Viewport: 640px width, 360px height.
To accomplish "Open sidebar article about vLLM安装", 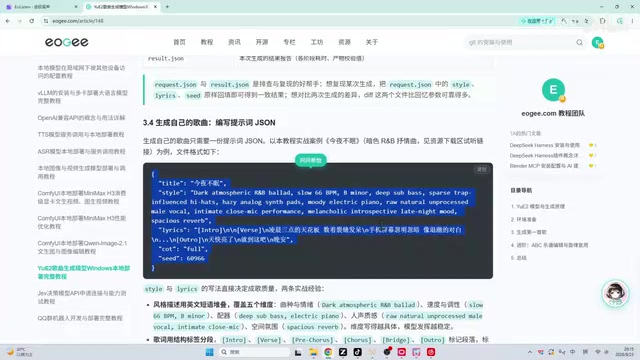I will point(83,97).
